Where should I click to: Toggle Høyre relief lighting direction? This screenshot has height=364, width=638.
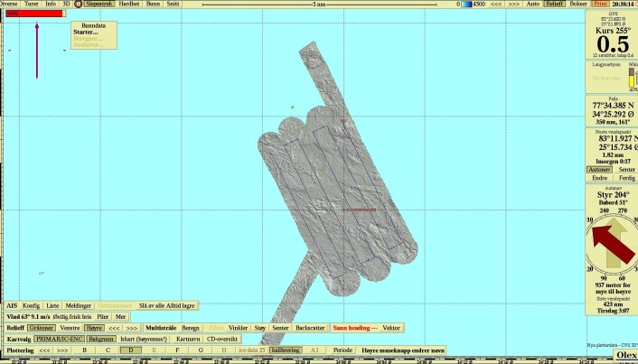click(94, 328)
